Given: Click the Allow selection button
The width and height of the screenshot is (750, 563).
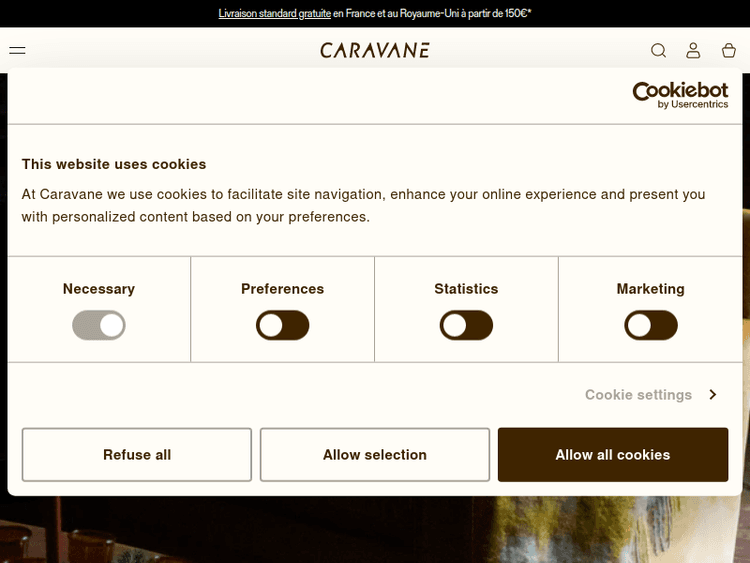Looking at the screenshot, I should point(375,454).
